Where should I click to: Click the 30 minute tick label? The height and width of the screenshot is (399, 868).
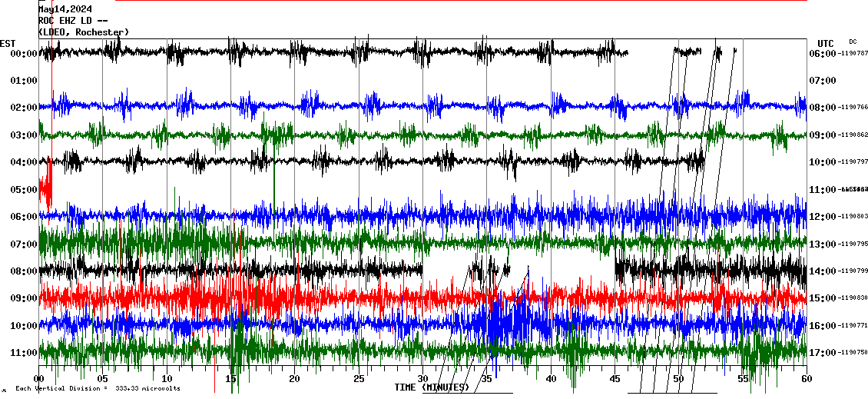(422, 379)
